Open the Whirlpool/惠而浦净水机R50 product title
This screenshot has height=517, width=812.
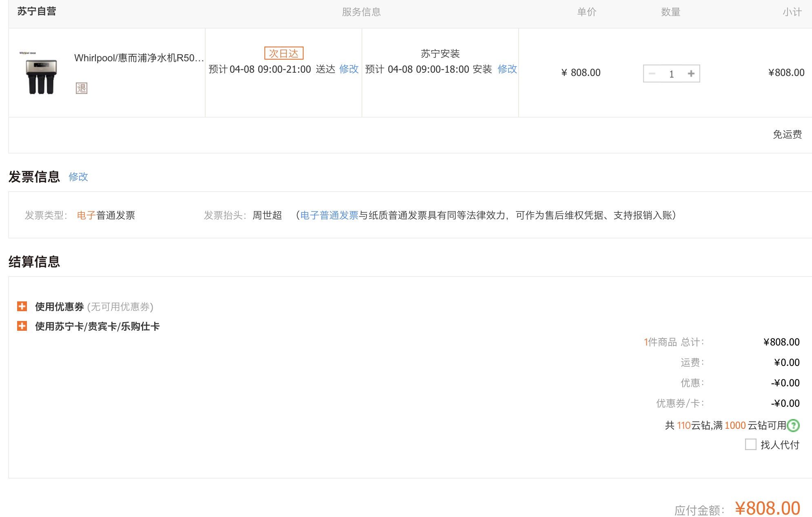(x=139, y=58)
